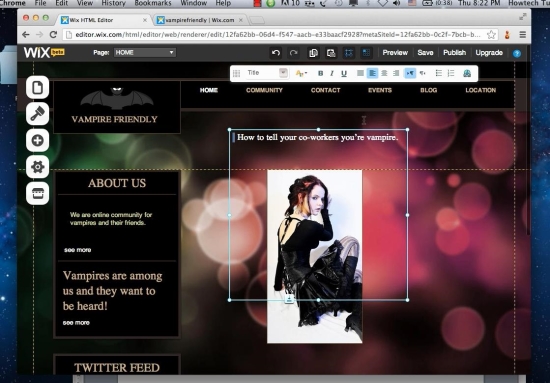Screen dimensions: 550x383
Task: Toggle underline formatting
Action: pyautogui.click(x=344, y=73)
